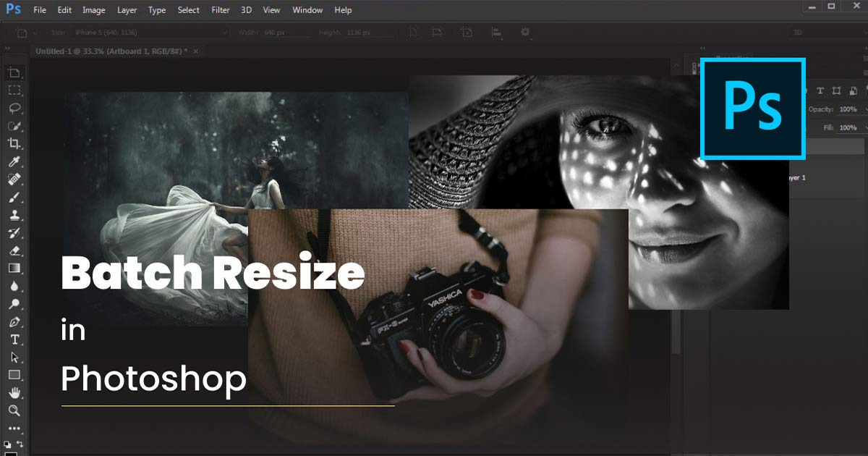This screenshot has width=868, height=456.
Task: Select the Lasso tool
Action: [x=14, y=108]
